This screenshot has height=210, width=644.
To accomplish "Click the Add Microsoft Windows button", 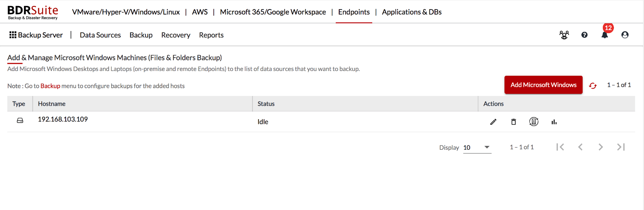I will [x=544, y=85].
